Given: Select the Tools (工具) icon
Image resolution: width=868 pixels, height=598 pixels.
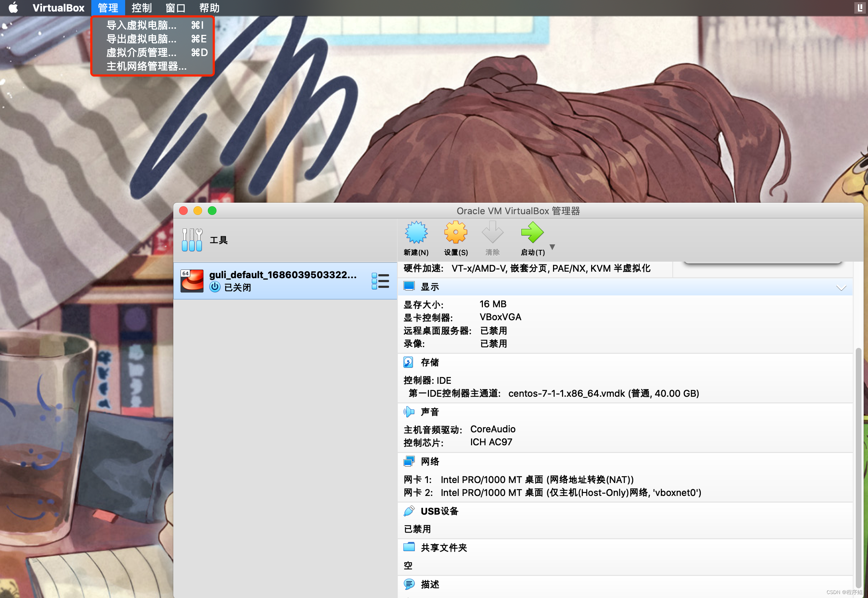Looking at the screenshot, I should pos(192,240).
